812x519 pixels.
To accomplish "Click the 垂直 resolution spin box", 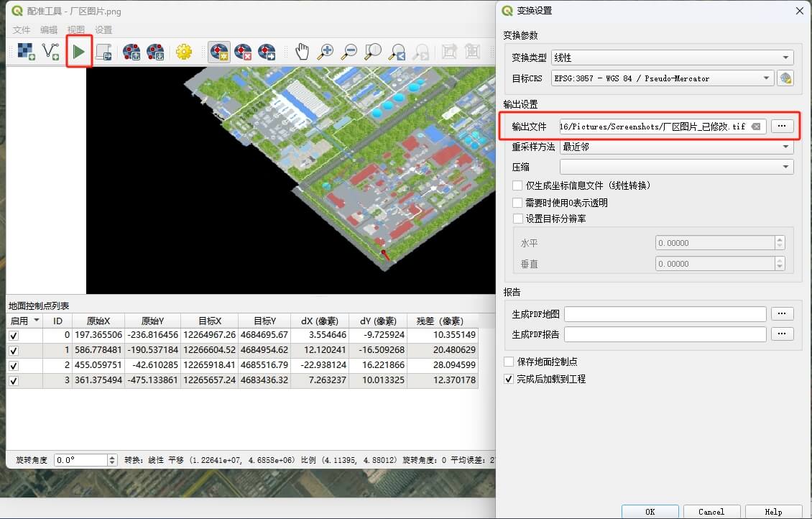I will pos(720,264).
